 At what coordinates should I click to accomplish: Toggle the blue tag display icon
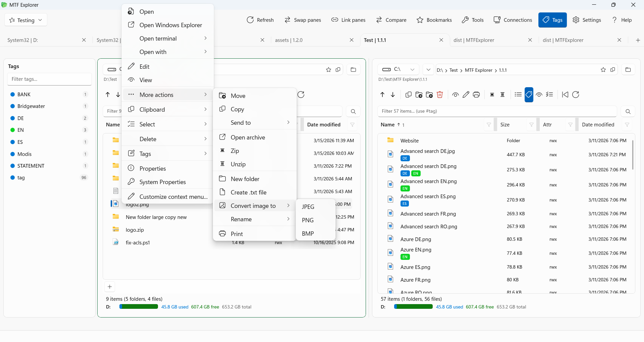click(x=529, y=95)
